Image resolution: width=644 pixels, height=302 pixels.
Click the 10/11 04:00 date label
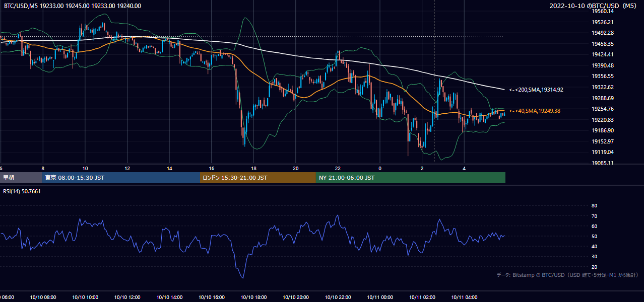(x=464, y=297)
